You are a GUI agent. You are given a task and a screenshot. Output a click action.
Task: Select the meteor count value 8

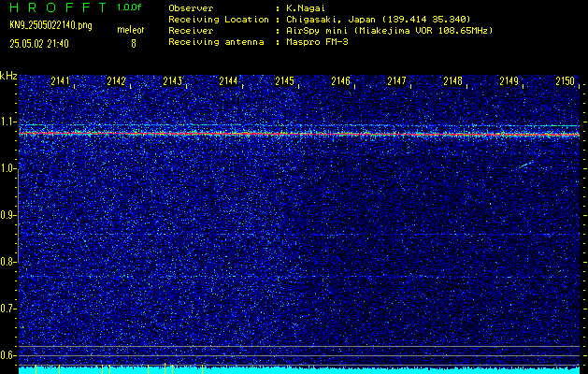click(x=133, y=44)
